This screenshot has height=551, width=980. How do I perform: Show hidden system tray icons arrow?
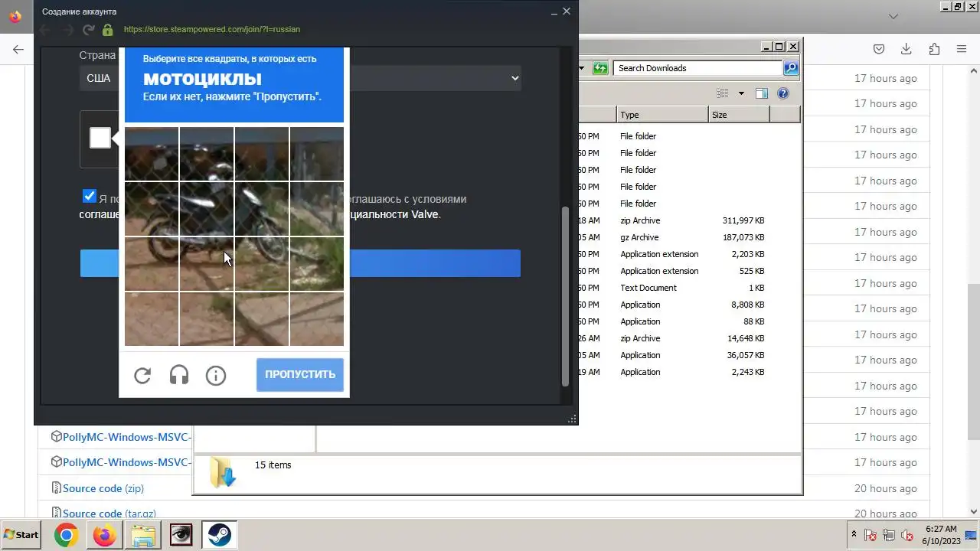854,534
